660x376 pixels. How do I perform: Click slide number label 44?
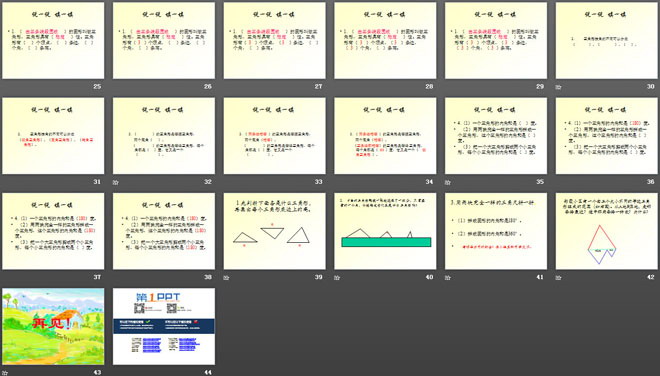208,372
